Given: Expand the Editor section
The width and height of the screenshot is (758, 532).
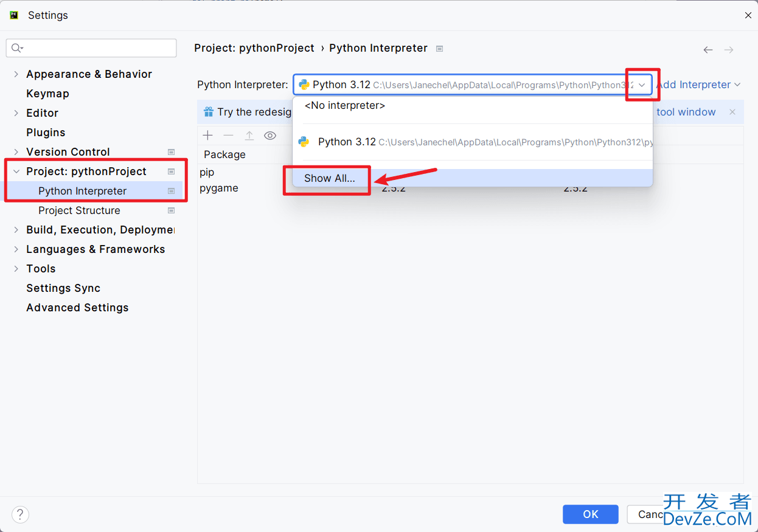Looking at the screenshot, I should [16, 113].
